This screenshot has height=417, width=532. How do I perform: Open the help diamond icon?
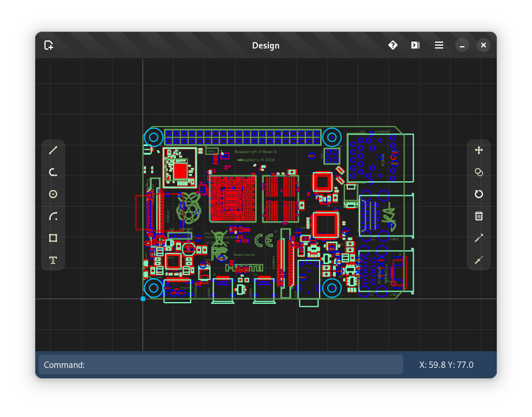click(x=393, y=45)
